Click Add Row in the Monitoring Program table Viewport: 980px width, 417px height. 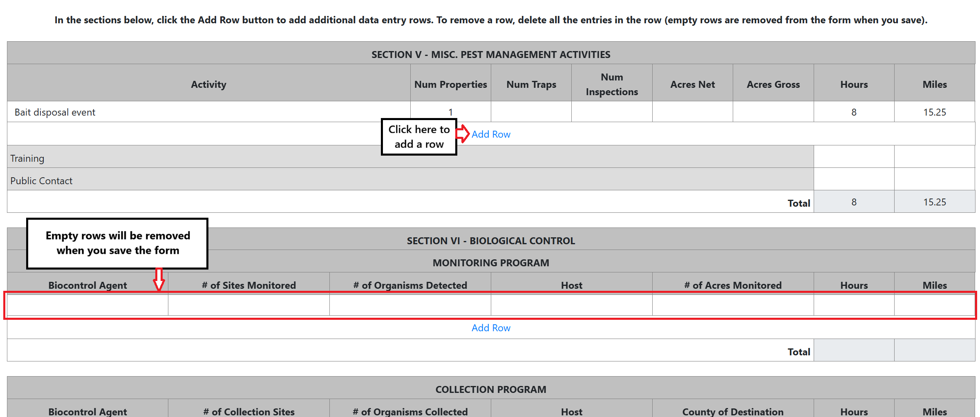[490, 328]
